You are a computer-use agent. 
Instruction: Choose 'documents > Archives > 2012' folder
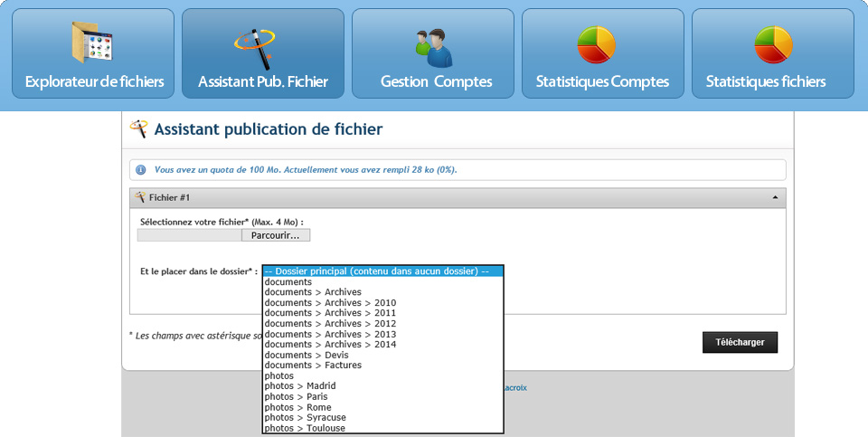(x=330, y=324)
